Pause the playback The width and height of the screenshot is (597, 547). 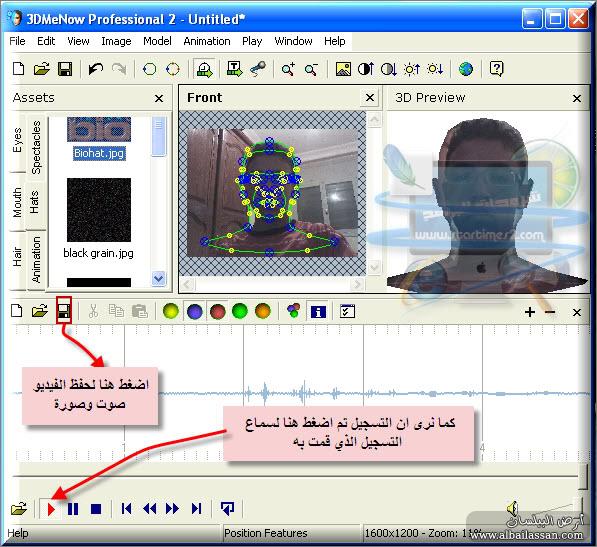[73, 509]
